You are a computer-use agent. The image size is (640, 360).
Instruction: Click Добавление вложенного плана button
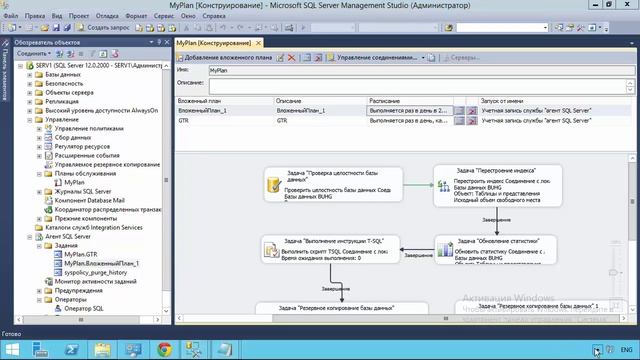click(x=224, y=58)
